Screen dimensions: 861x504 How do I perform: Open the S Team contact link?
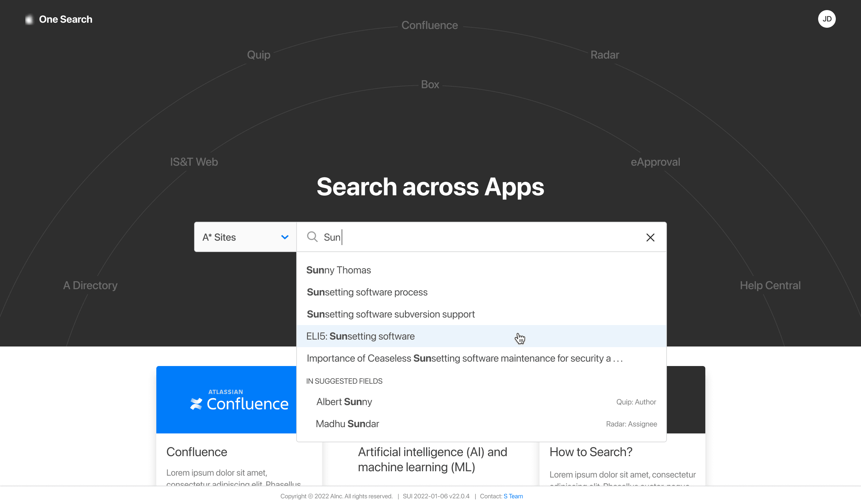click(513, 496)
